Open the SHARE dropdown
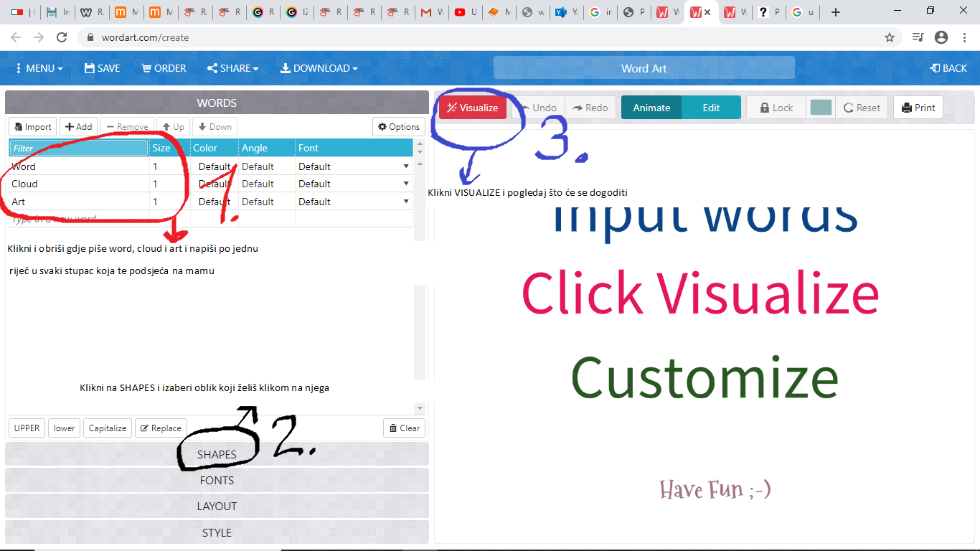Screen dimensions: 980x551 click(232, 68)
